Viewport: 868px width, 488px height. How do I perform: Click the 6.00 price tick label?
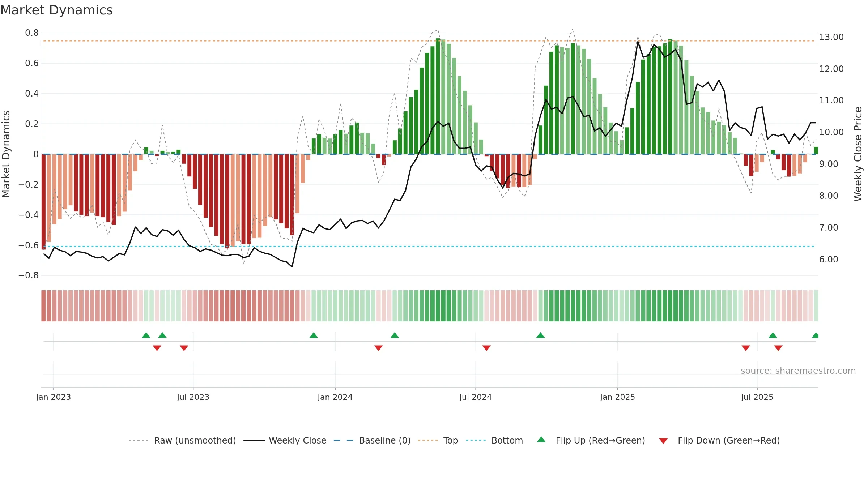pos(829,259)
